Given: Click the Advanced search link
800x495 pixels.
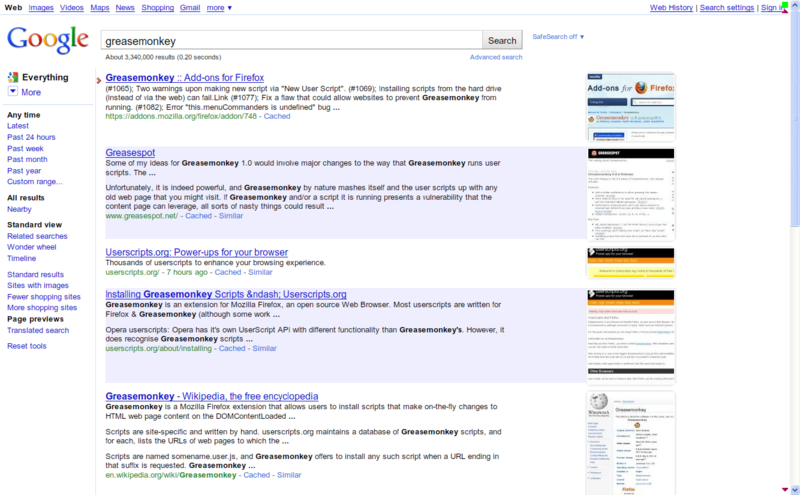Looking at the screenshot, I should tap(496, 57).
